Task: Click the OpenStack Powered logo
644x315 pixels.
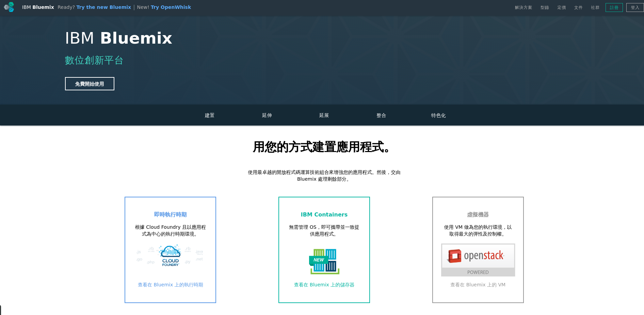Action: pyautogui.click(x=478, y=260)
